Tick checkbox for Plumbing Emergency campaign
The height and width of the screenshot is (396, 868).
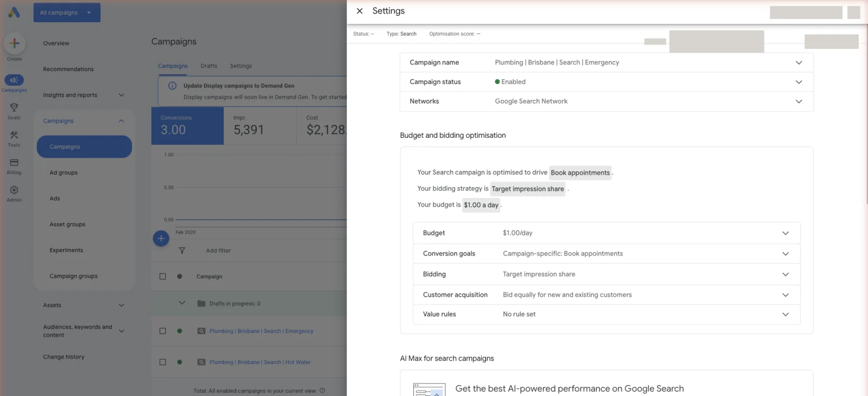point(163,331)
